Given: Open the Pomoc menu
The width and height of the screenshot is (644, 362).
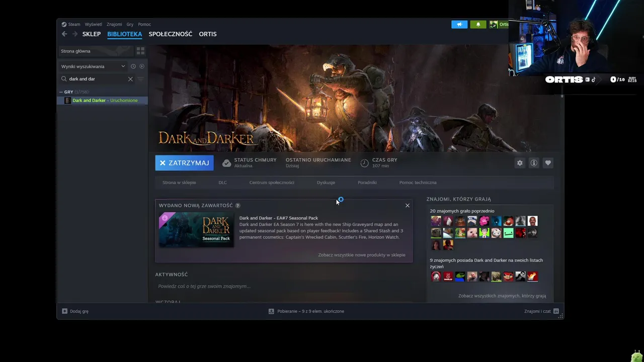Looking at the screenshot, I should click(144, 24).
